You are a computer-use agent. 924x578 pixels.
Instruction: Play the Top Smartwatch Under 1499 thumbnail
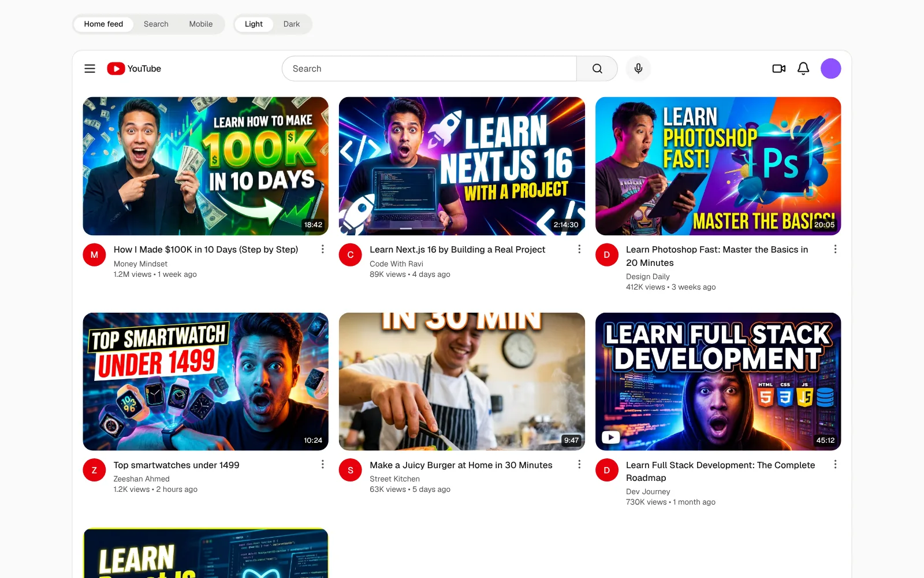click(x=206, y=381)
